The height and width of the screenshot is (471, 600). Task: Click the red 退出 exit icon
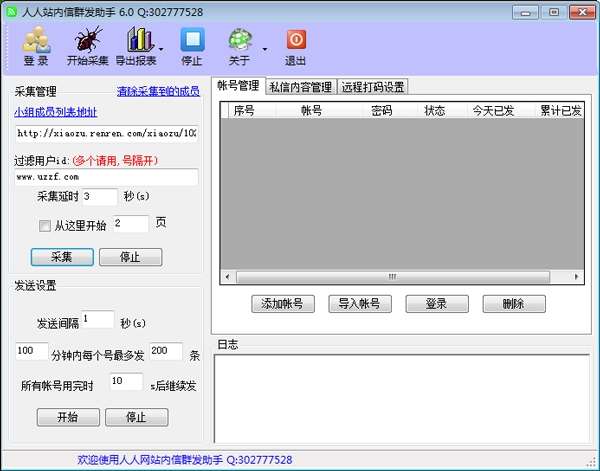296,40
